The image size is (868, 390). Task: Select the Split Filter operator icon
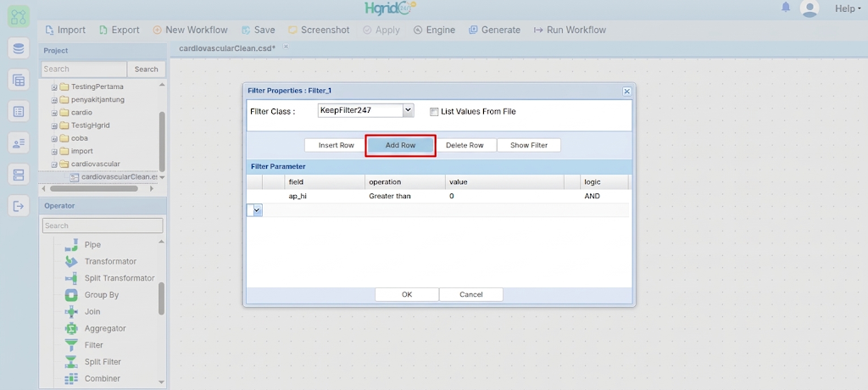[71, 362]
